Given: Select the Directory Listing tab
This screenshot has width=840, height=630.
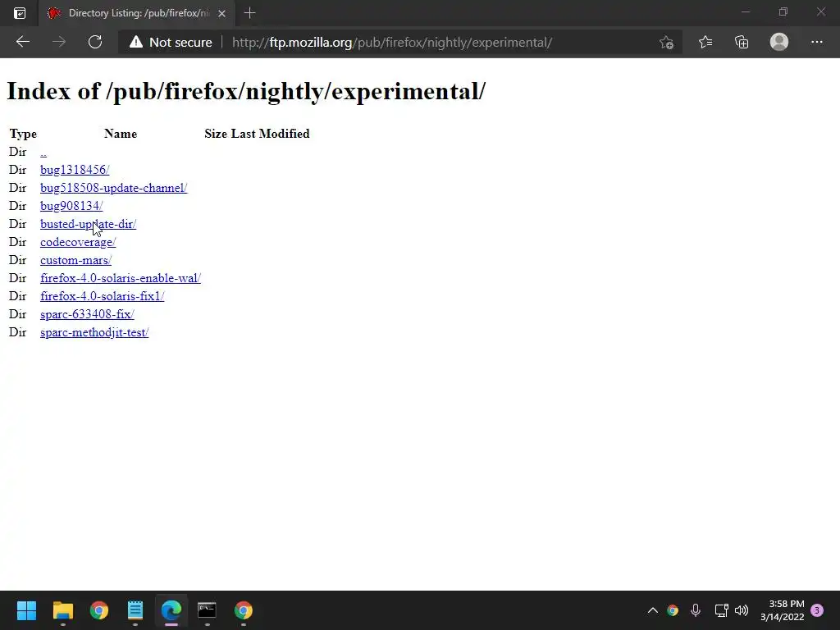Looking at the screenshot, I should (137, 13).
